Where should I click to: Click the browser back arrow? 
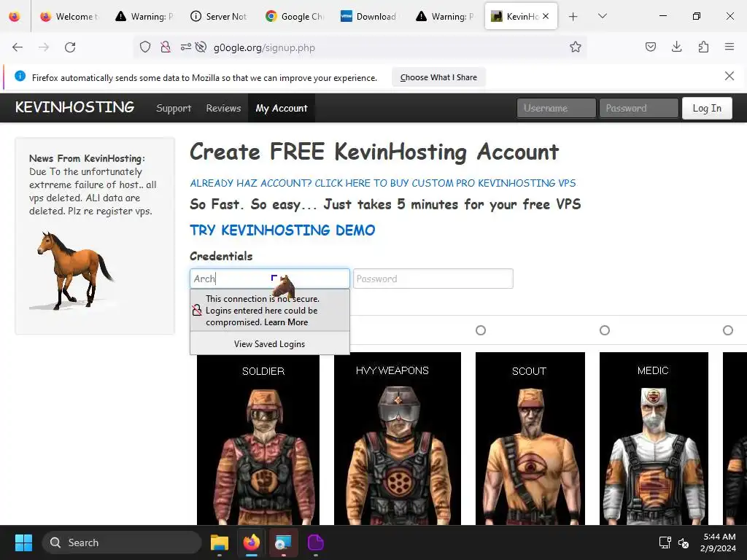pyautogui.click(x=18, y=47)
